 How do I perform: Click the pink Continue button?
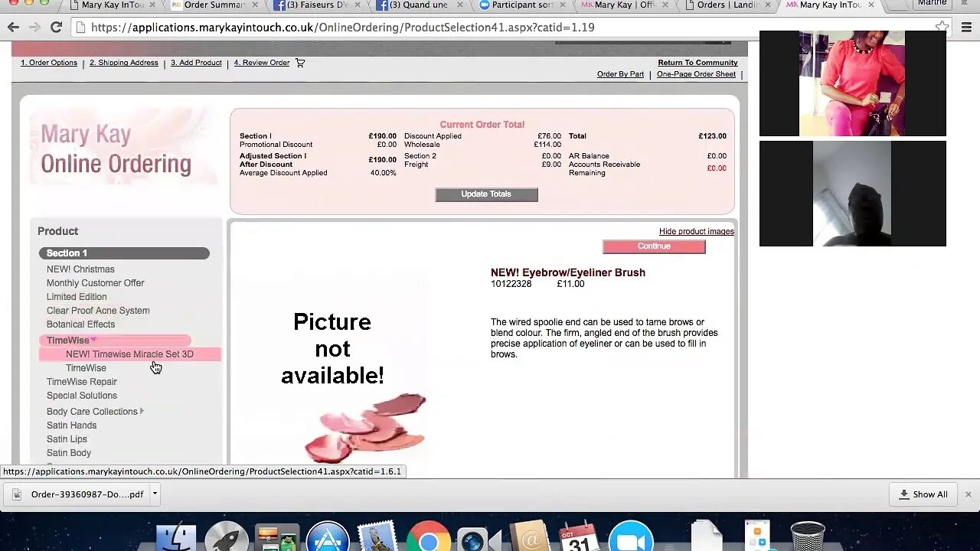click(654, 246)
